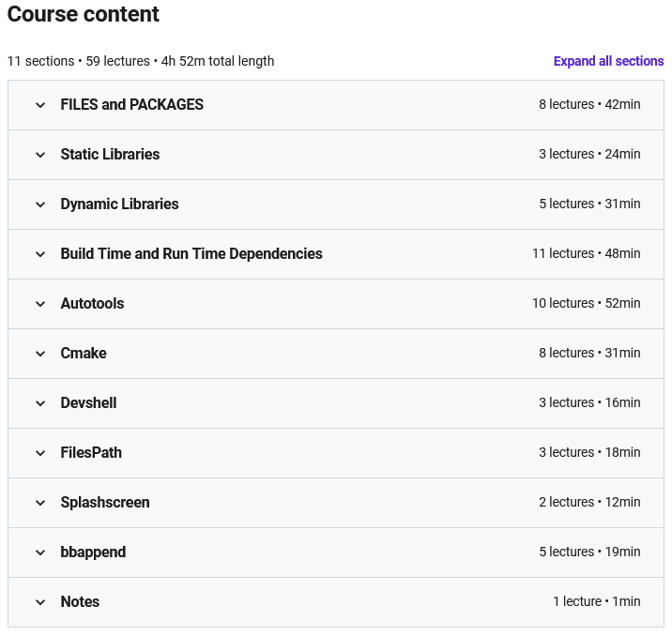
Task: Click the chevron icon beside Splashscreen
Action: pos(40,503)
